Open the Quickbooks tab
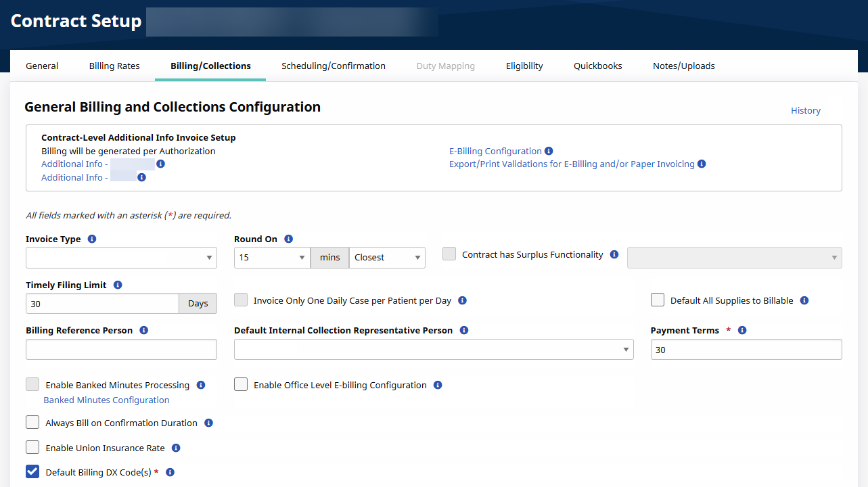The width and height of the screenshot is (868, 487). pyautogui.click(x=597, y=66)
